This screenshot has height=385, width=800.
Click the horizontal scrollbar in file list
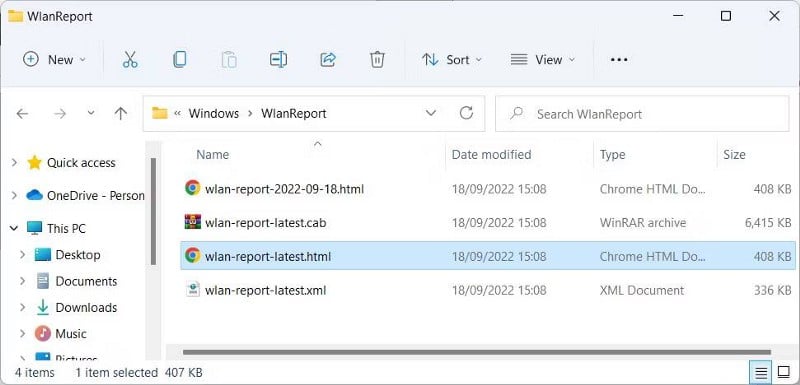[477, 351]
